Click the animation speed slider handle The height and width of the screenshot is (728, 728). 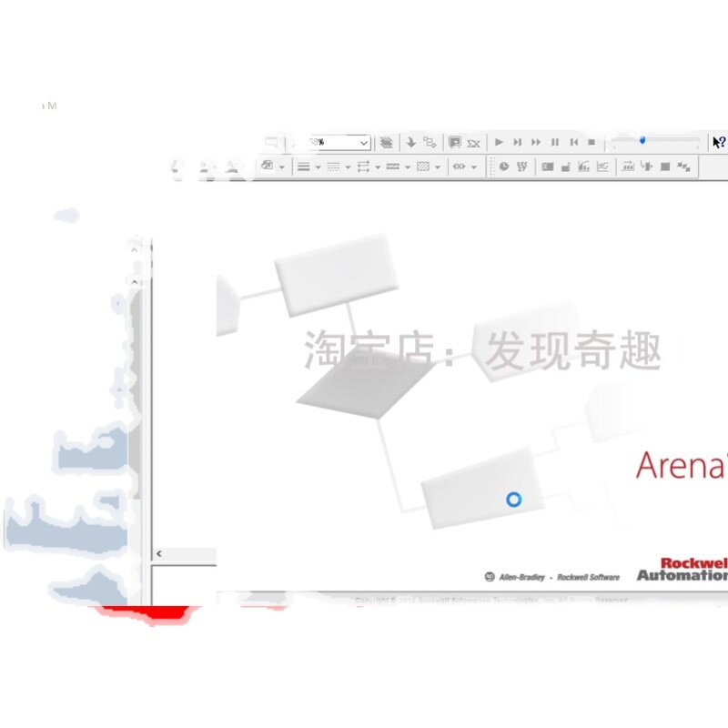642,140
